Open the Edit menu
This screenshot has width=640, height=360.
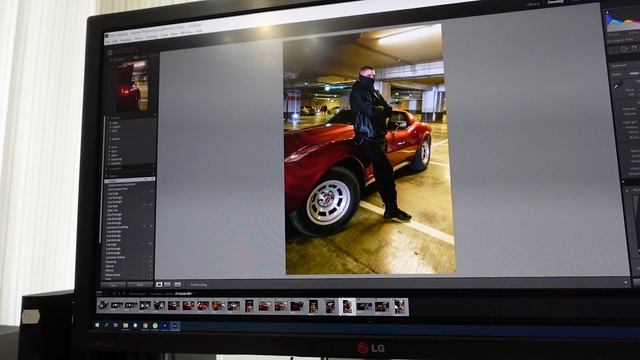tap(114, 41)
